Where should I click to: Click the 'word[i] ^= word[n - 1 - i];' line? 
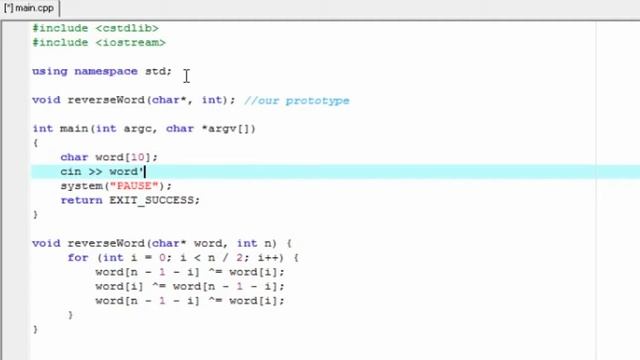[x=190, y=287]
